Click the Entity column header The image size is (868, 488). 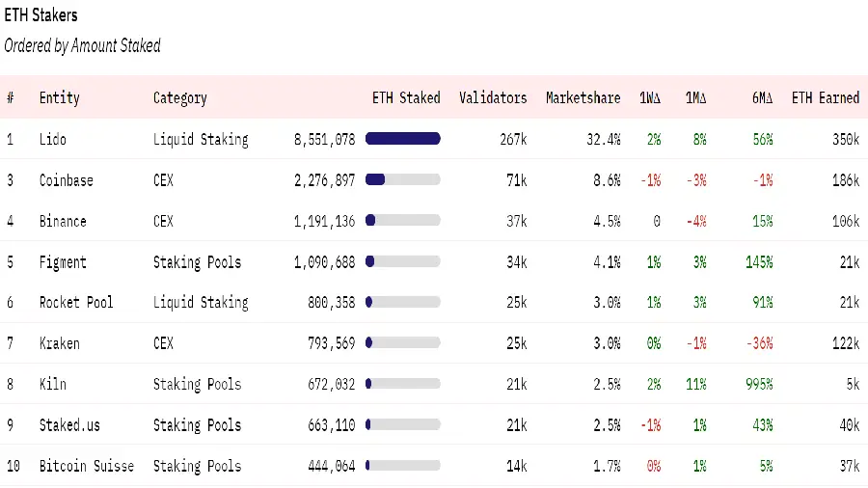click(x=59, y=97)
